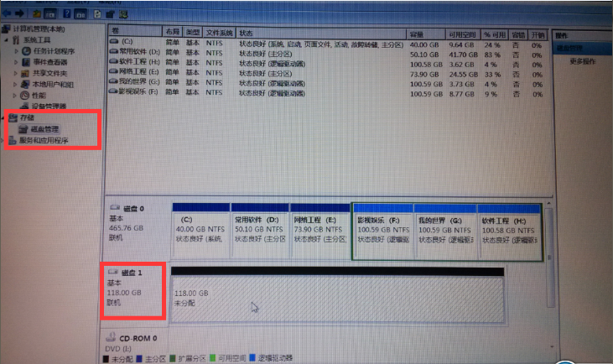The width and height of the screenshot is (613, 364).
Task: Select the 计算机管理(本地) root node icon
Action: pyautogui.click(x=6, y=29)
